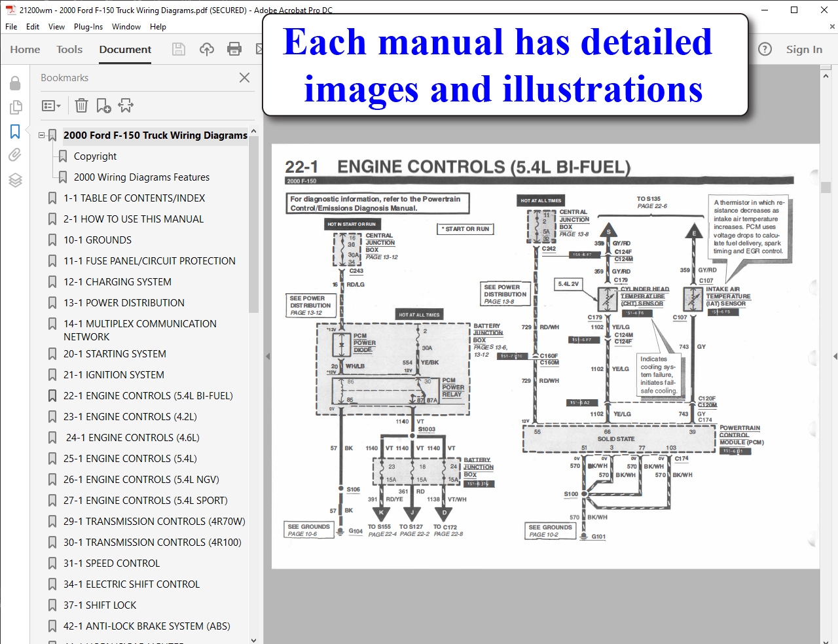
Task: Open bookmark 20-1 STARTING SYSTEM
Action: (x=115, y=354)
